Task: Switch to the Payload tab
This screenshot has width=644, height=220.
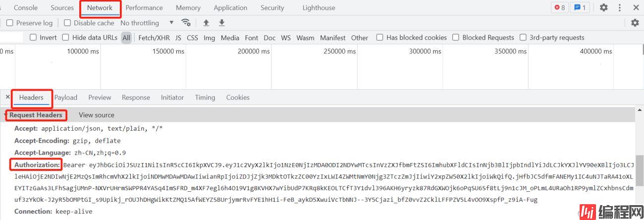Action: pyautogui.click(x=66, y=98)
